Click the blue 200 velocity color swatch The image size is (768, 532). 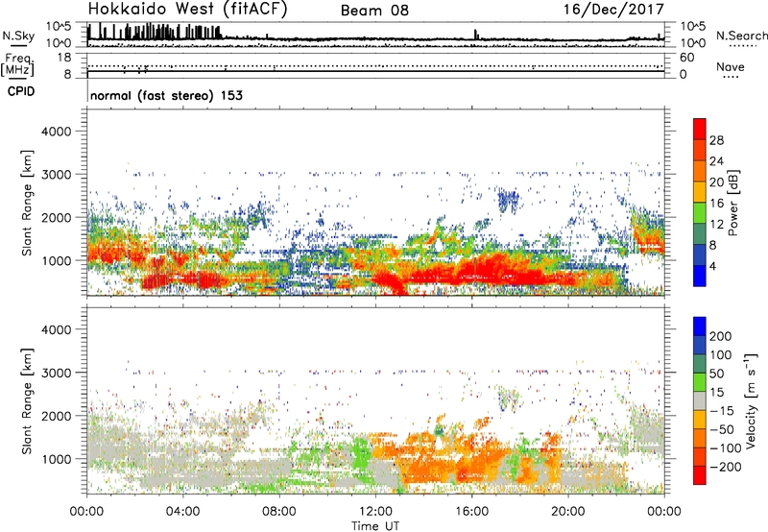point(700,326)
